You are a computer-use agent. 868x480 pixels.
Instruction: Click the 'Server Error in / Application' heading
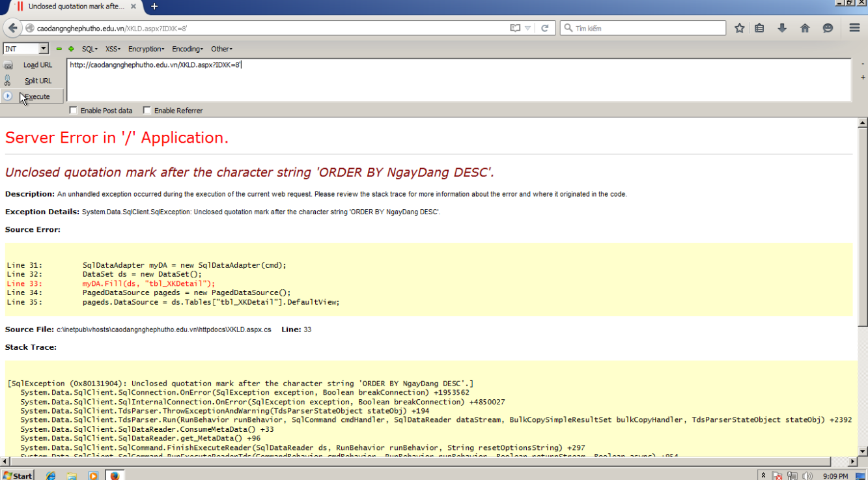117,138
